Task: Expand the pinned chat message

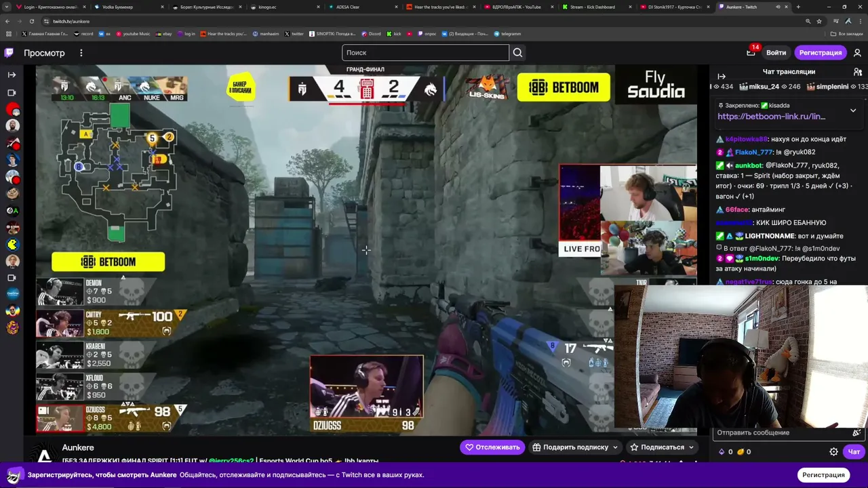Action: [853, 110]
